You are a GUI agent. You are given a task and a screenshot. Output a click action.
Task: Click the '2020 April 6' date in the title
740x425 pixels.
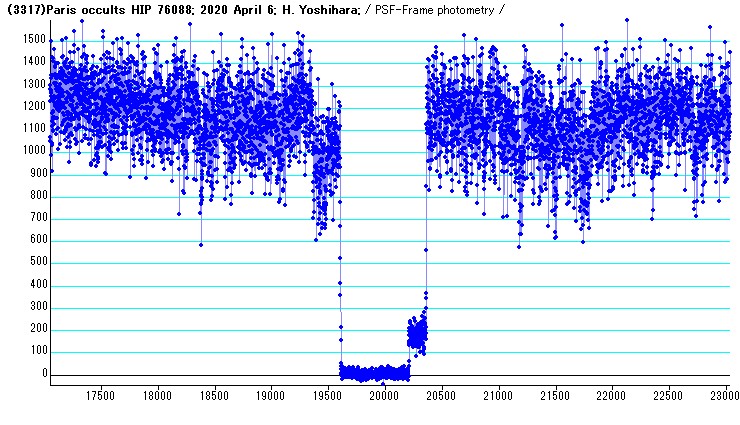click(238, 10)
